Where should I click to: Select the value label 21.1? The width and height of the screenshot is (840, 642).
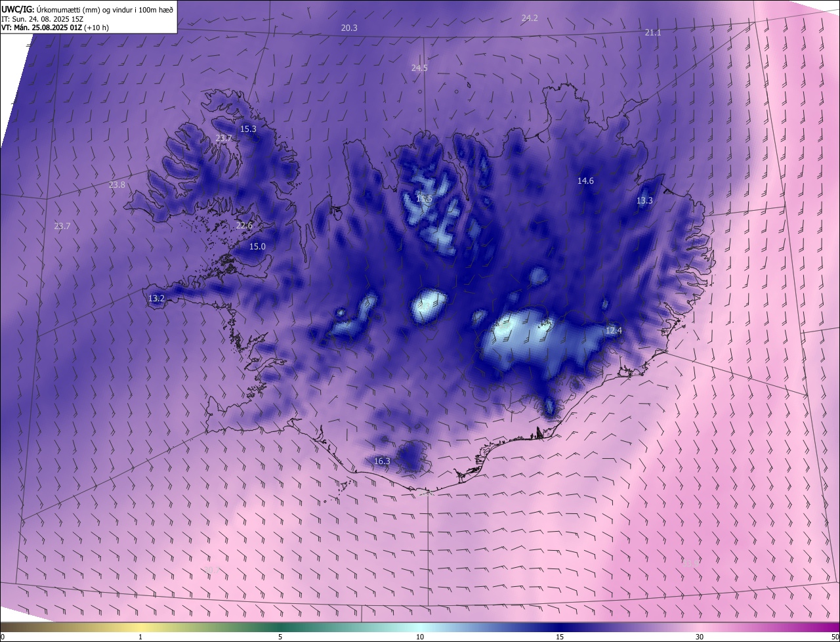652,32
